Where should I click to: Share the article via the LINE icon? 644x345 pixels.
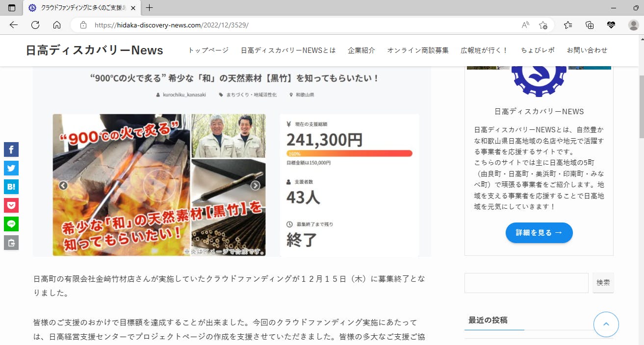(x=11, y=224)
